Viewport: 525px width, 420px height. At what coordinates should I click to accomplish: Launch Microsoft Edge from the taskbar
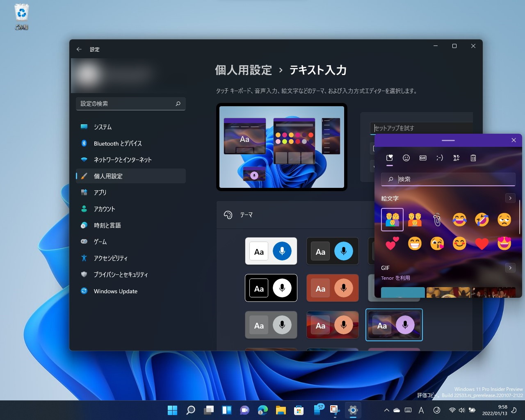[x=263, y=410]
